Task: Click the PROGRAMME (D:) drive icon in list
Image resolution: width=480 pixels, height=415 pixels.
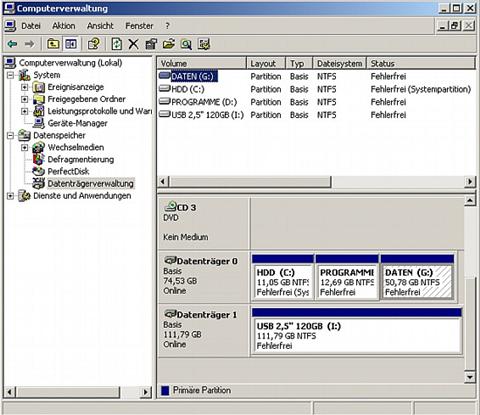Action: [x=164, y=101]
